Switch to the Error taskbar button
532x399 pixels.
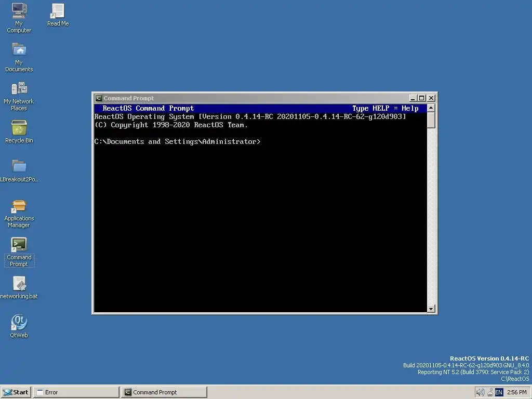point(76,392)
